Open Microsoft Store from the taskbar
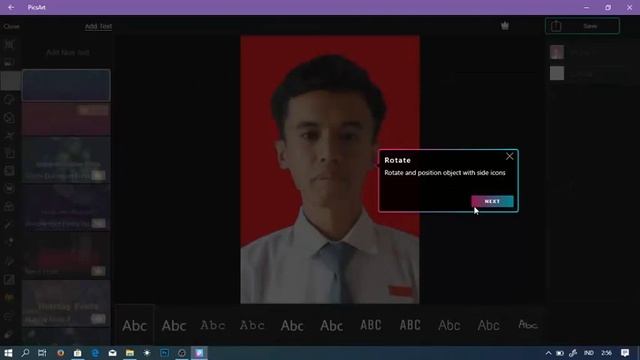The image size is (640, 360). point(78,353)
